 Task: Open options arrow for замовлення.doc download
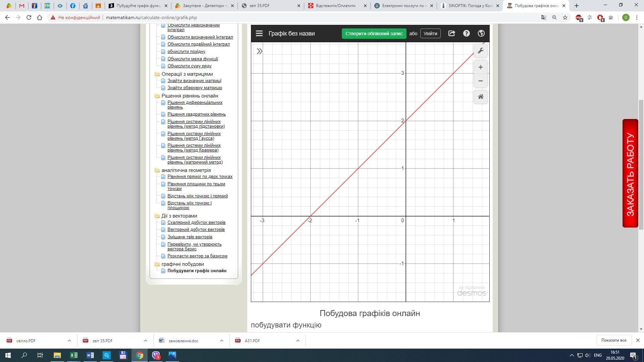point(221,341)
